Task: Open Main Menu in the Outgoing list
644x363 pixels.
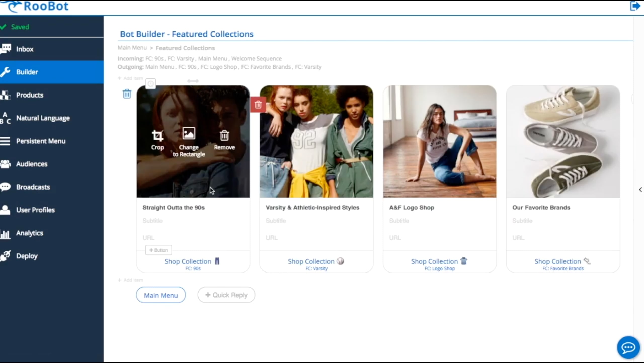Action: (x=160, y=67)
